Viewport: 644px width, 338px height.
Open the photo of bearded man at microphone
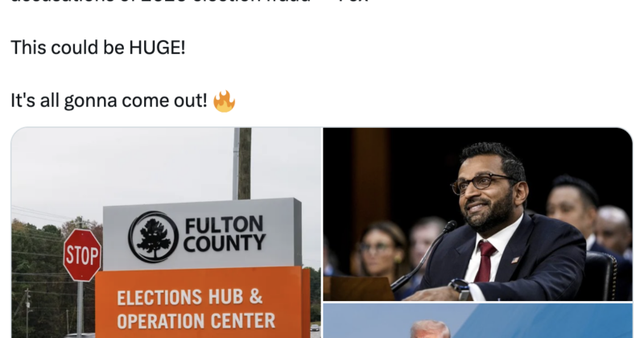point(477,214)
